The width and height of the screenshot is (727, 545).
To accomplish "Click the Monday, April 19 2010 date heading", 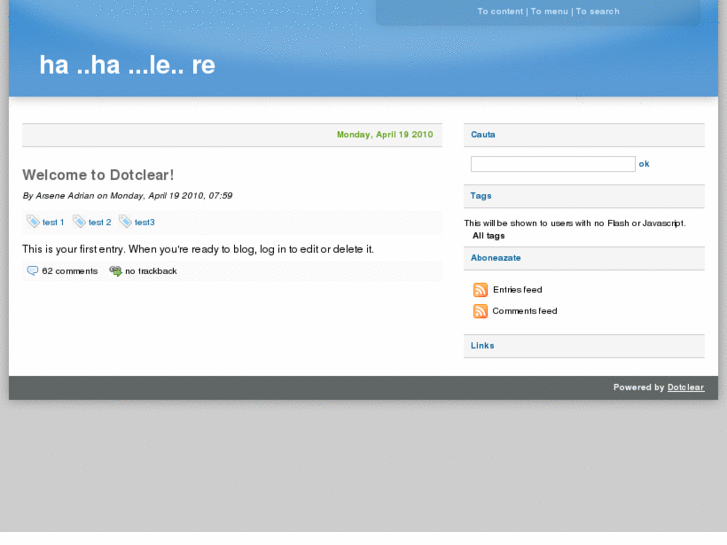I will [x=385, y=135].
